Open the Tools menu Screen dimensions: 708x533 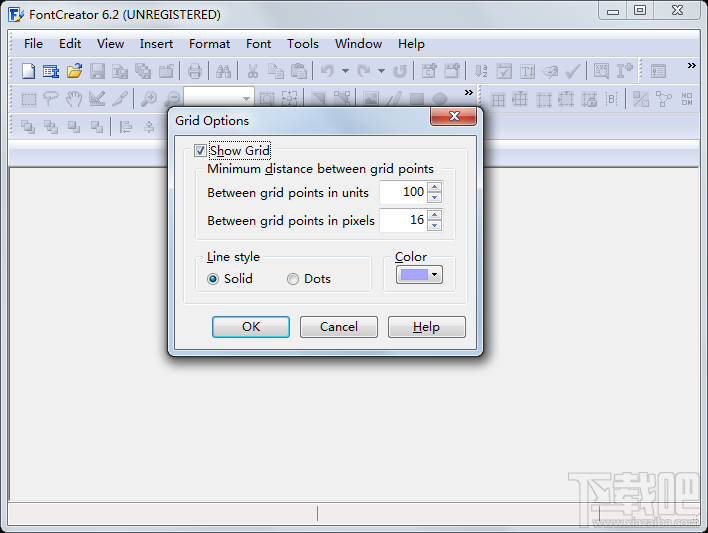pos(303,44)
